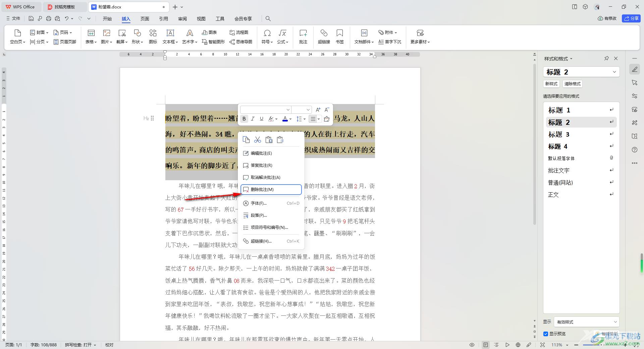Open the 开始 ribbon tab

click(107, 19)
